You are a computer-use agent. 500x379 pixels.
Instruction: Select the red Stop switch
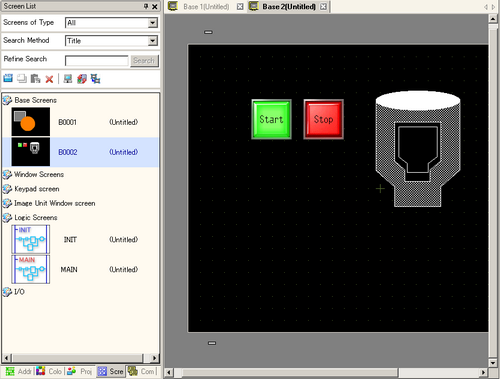(x=323, y=119)
